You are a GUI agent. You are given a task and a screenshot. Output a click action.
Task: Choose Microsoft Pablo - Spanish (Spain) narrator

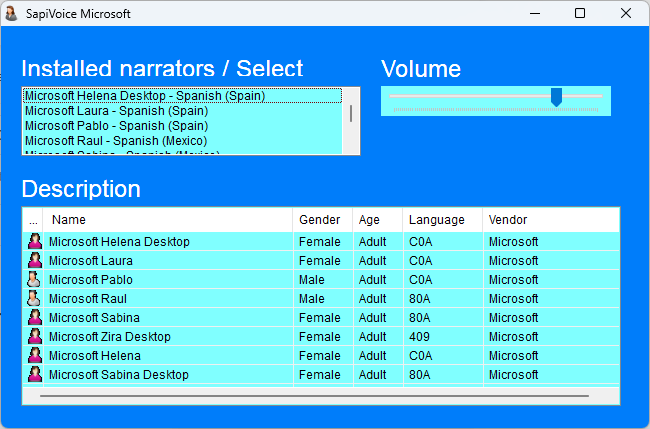(116, 126)
